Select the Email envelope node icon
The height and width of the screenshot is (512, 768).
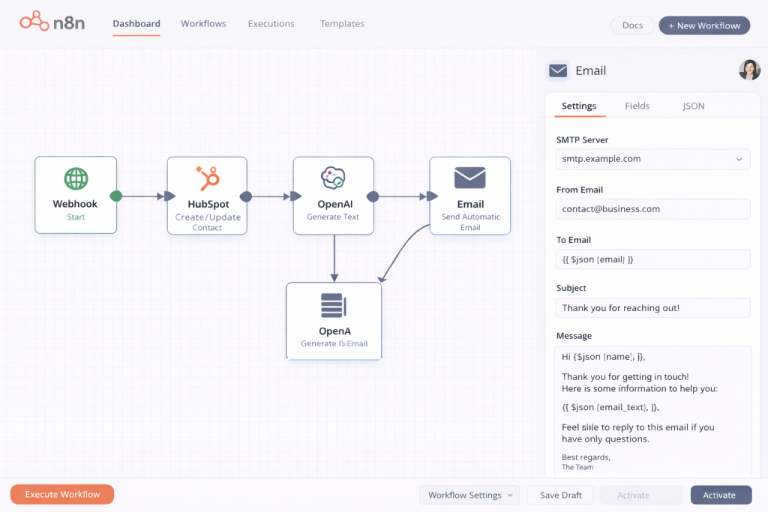pos(470,178)
